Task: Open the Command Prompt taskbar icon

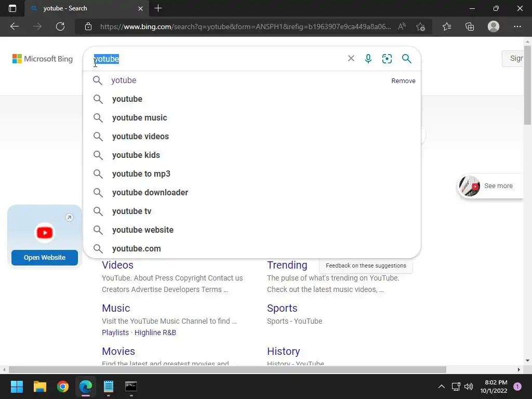Action: 131,387
